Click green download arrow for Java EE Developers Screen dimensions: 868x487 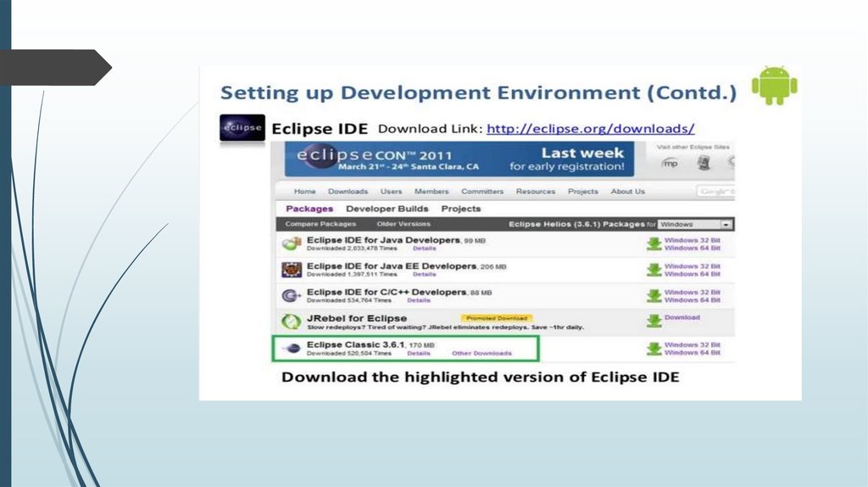click(x=654, y=270)
